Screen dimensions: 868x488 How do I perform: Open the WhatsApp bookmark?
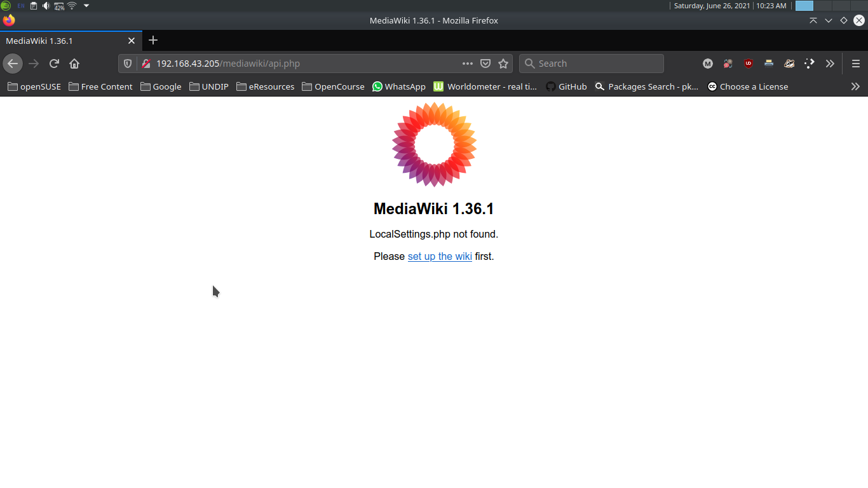pos(399,86)
